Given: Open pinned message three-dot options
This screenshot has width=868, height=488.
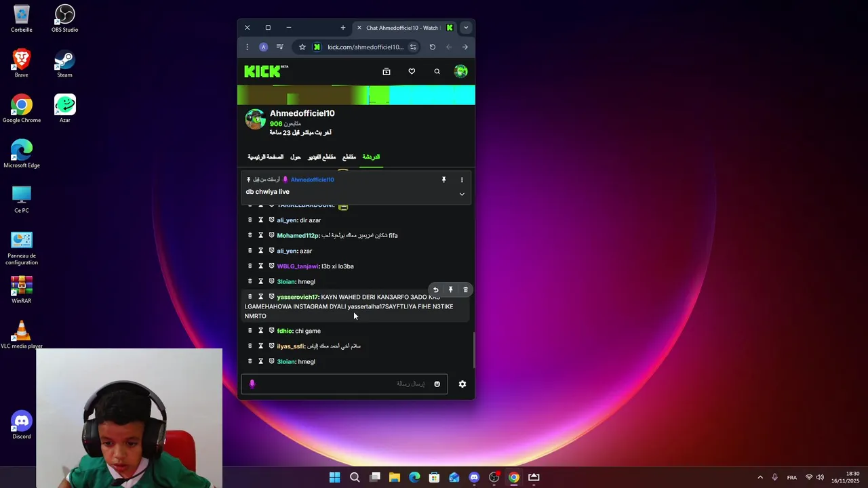Looking at the screenshot, I should [x=462, y=180].
